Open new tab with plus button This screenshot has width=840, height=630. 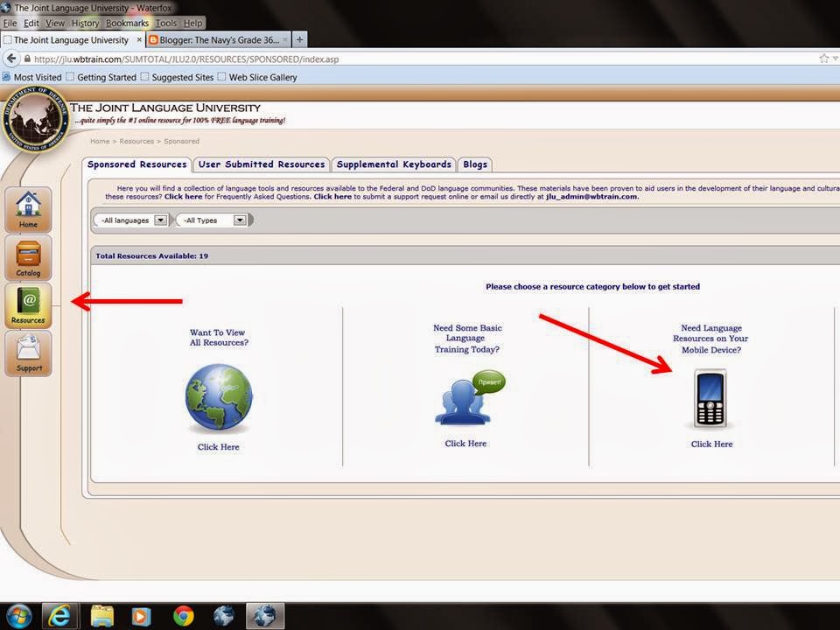tap(299, 39)
